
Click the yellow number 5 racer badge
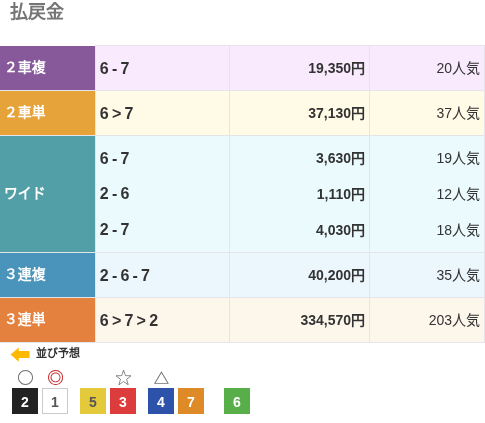(93, 401)
